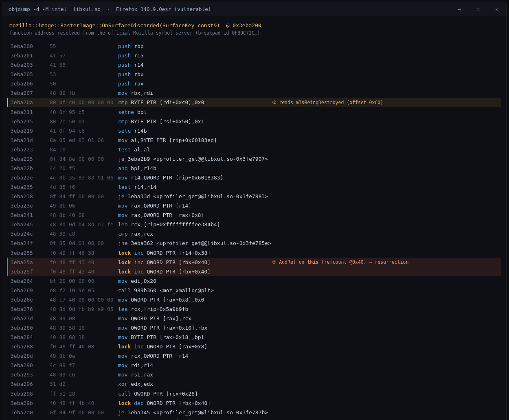This screenshot has width=509, height=420.
Task: Click opcode bytes 80 bf c0 00 00 00 00
Action: 81,102
